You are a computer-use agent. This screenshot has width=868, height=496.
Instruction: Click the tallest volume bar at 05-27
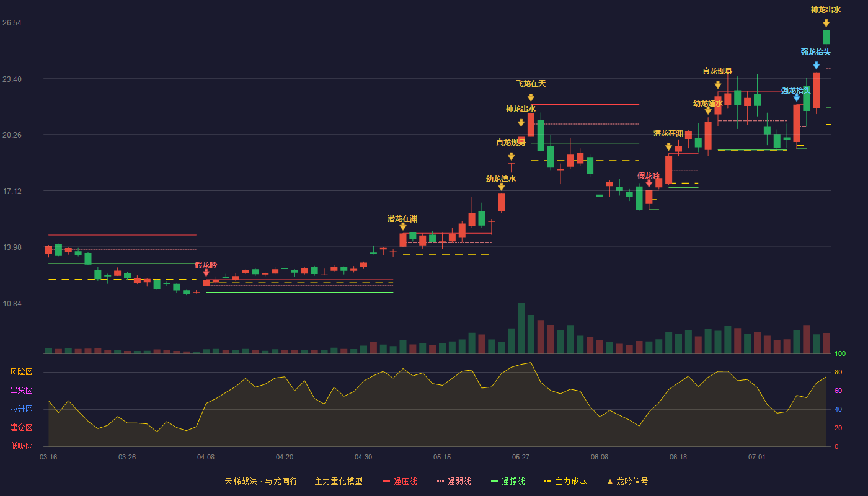click(x=521, y=328)
